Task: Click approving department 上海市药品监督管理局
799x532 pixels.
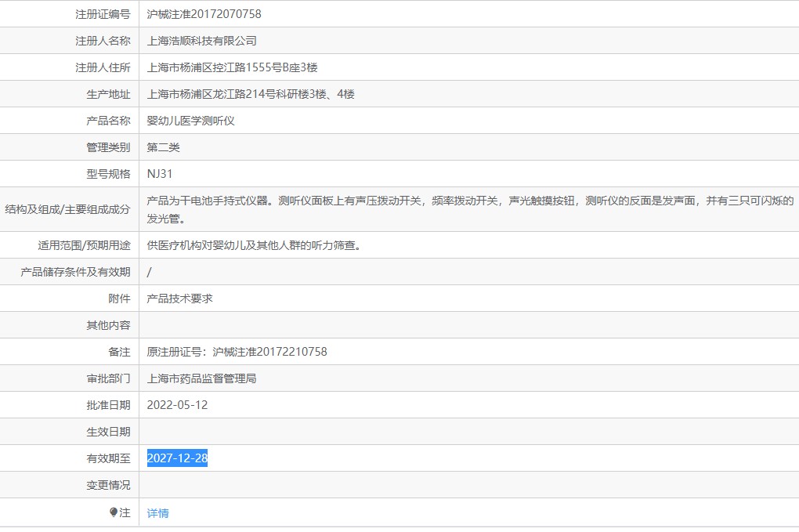Action: pos(202,378)
